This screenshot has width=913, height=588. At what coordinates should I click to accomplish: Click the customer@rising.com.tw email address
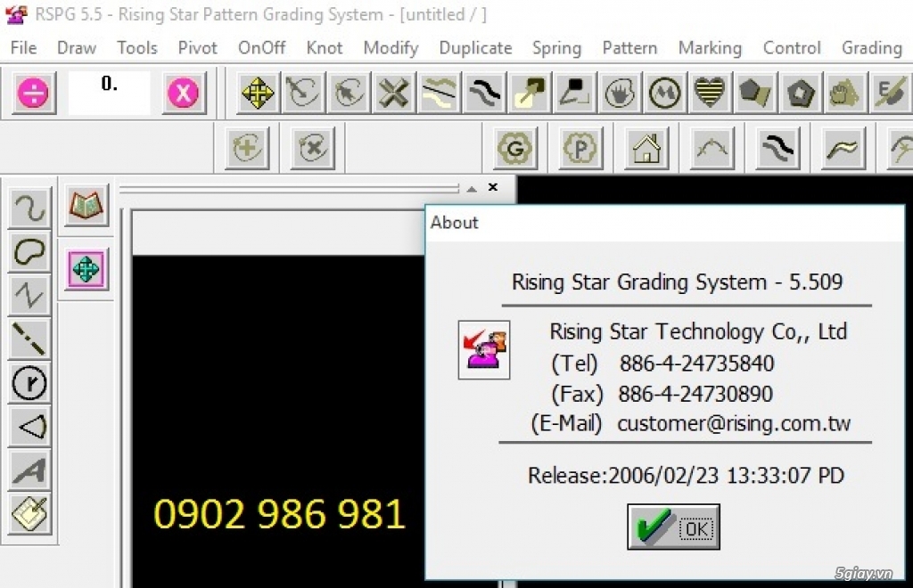(733, 423)
